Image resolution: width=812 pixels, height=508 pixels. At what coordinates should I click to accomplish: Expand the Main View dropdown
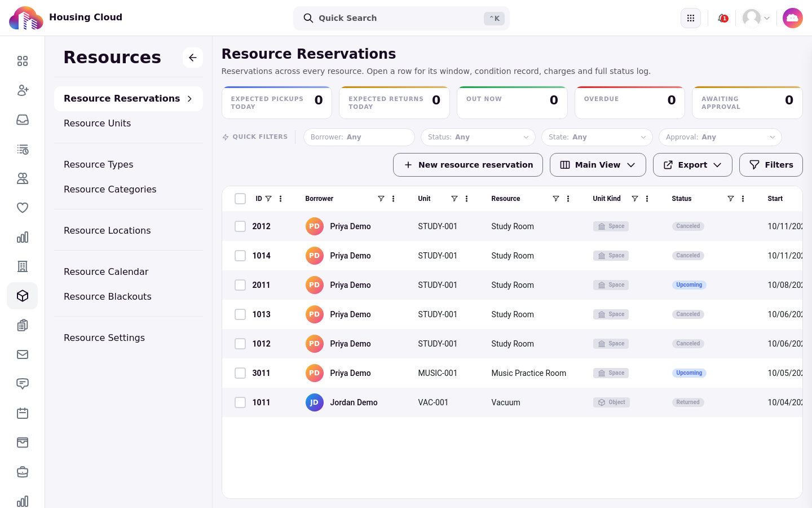pyautogui.click(x=598, y=165)
